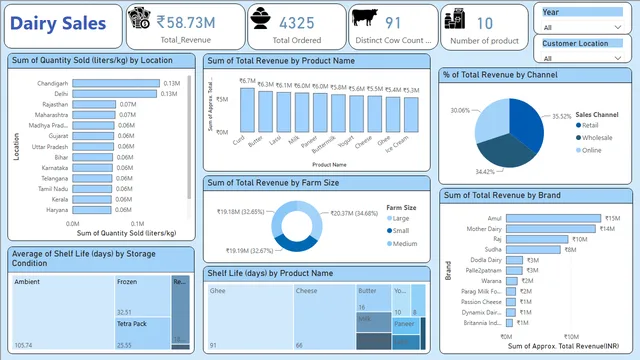Select Small in Farm Size legend
The width and height of the screenshot is (640, 360).
coord(398,231)
